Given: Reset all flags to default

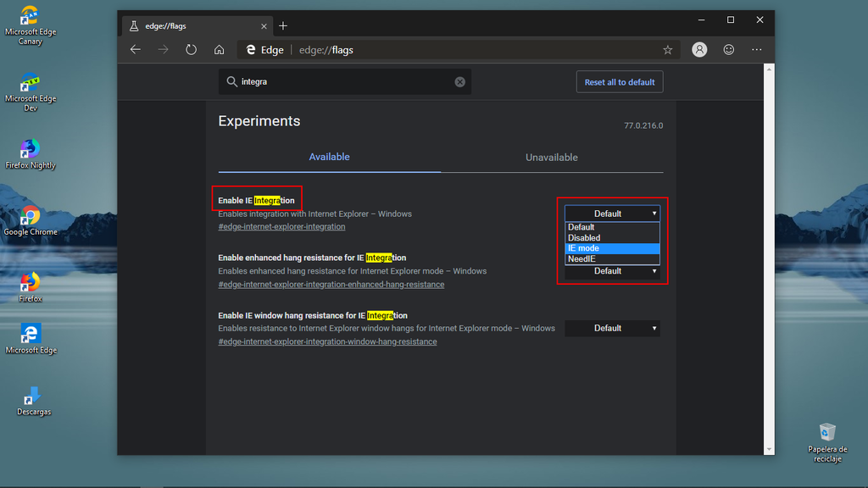Looking at the screenshot, I should pyautogui.click(x=620, y=82).
